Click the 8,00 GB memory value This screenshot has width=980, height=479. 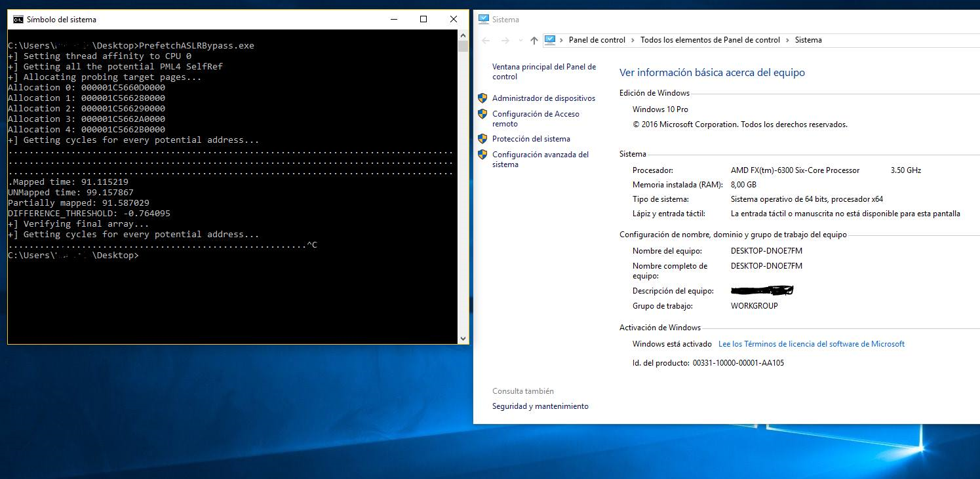pos(743,185)
